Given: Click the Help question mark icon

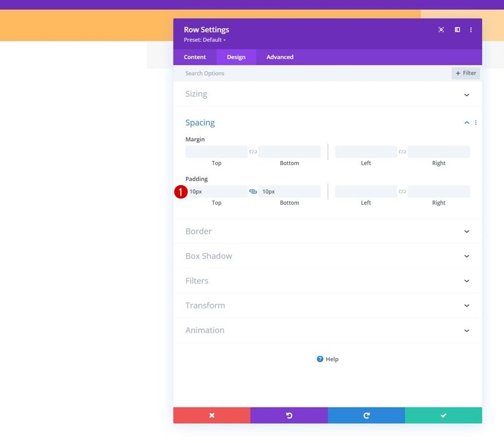Looking at the screenshot, I should click(x=320, y=359).
